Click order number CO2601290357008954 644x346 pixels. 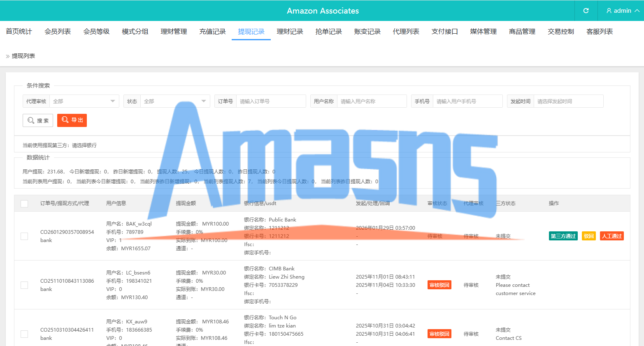(x=67, y=232)
